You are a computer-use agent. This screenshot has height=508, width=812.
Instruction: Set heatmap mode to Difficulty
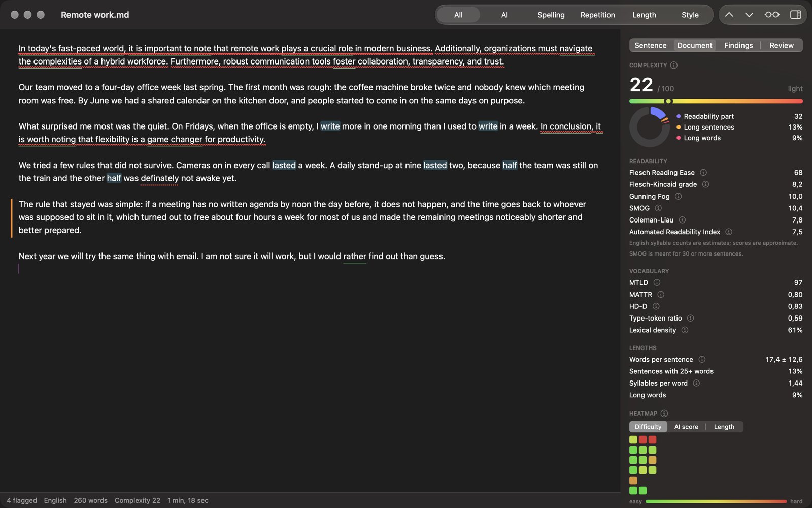648,427
